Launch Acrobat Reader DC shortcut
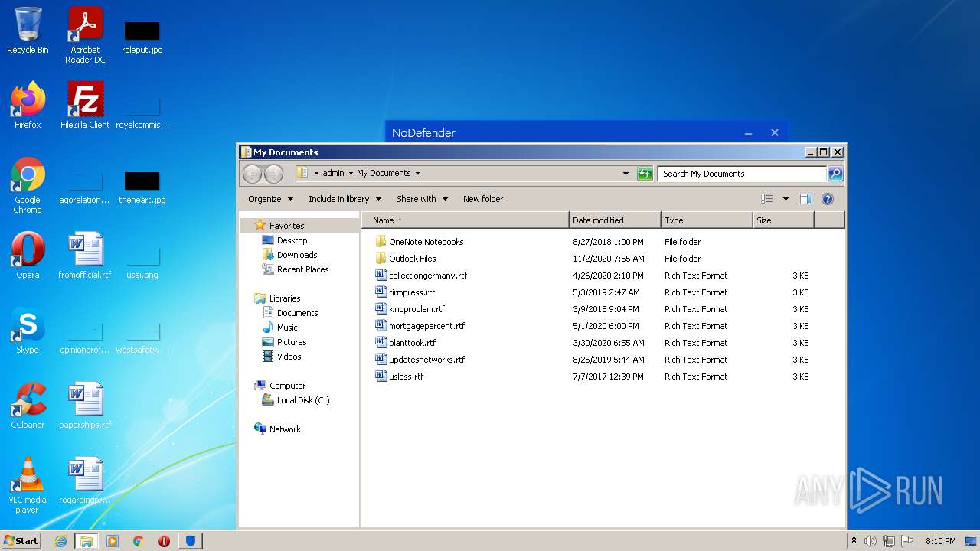Screen dimensions: 980x551 (85, 36)
